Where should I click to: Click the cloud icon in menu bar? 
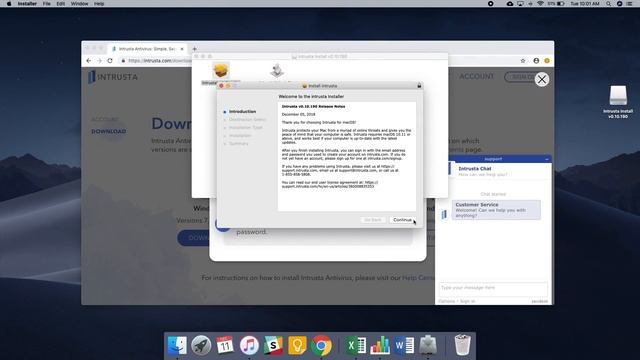tap(510, 4)
